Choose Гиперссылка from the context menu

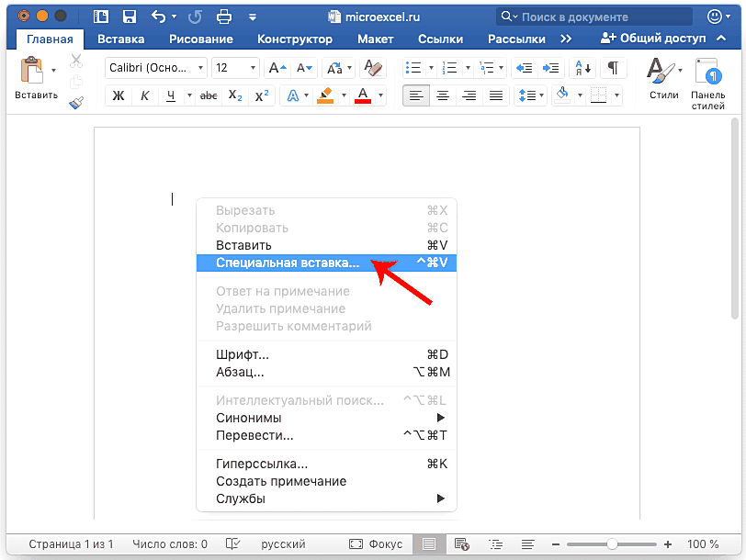click(262, 464)
